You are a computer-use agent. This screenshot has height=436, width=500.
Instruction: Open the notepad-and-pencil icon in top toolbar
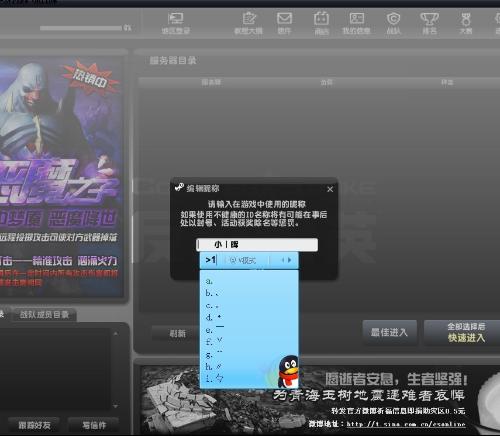coord(249,18)
